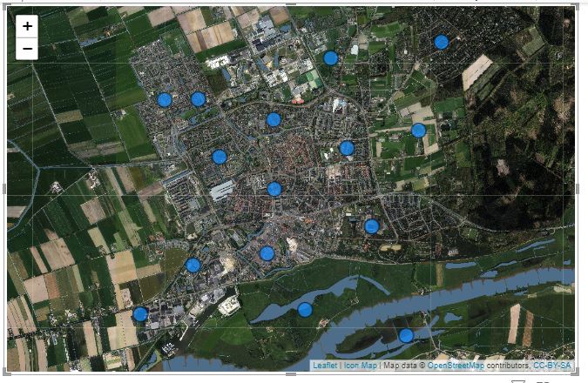Click the marker northeast of the city-center marker
588x383 pixels.
[x=347, y=148]
